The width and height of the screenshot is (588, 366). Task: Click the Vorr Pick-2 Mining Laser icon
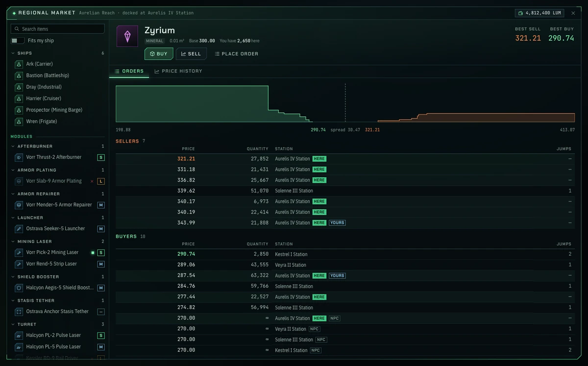(19, 252)
